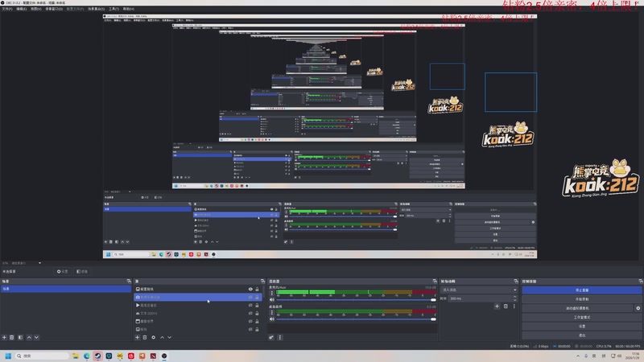Open the 文件(F) menu
The width and height of the screenshot is (644, 362).
point(7,9)
